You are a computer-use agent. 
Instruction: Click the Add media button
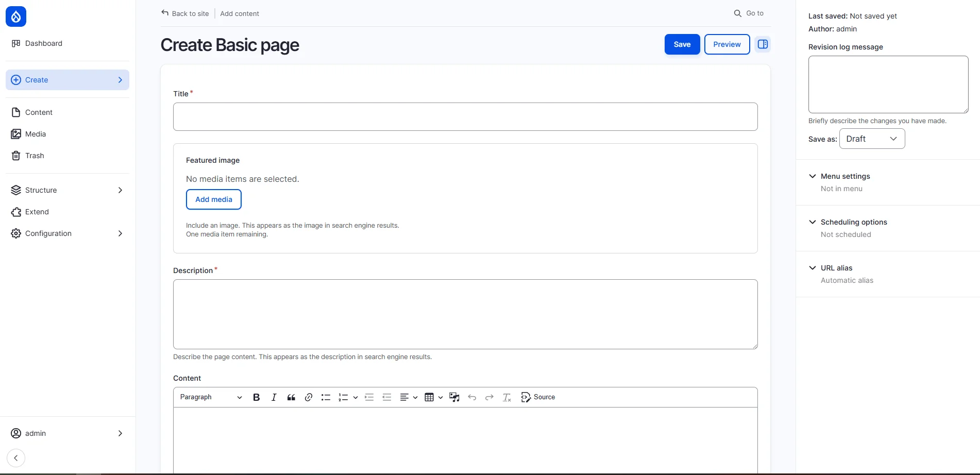coord(213,199)
